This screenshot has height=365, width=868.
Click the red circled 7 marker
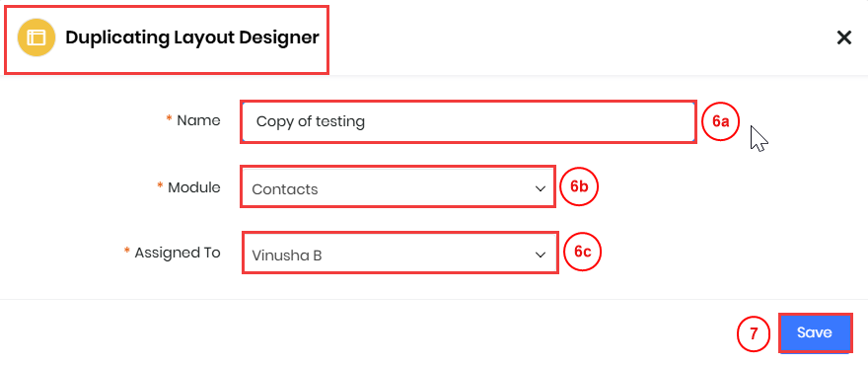[x=753, y=334]
